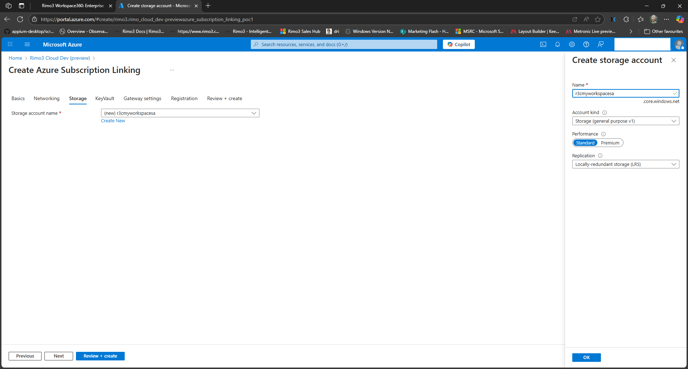
Task: Show Performance info tooltip
Action: [x=603, y=134]
